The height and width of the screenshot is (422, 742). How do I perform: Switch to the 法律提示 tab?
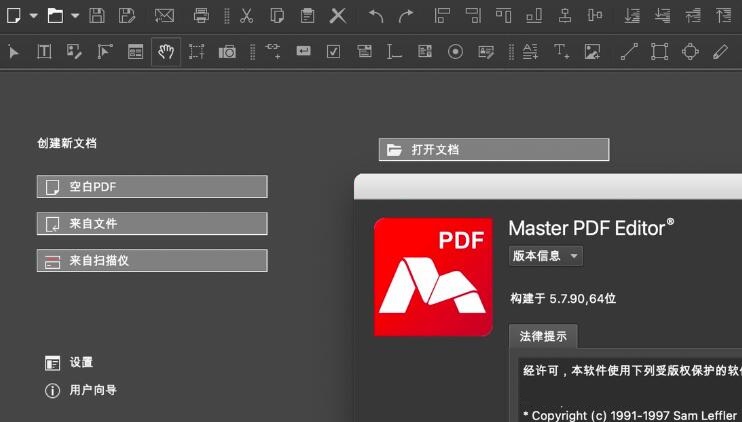tap(543, 336)
